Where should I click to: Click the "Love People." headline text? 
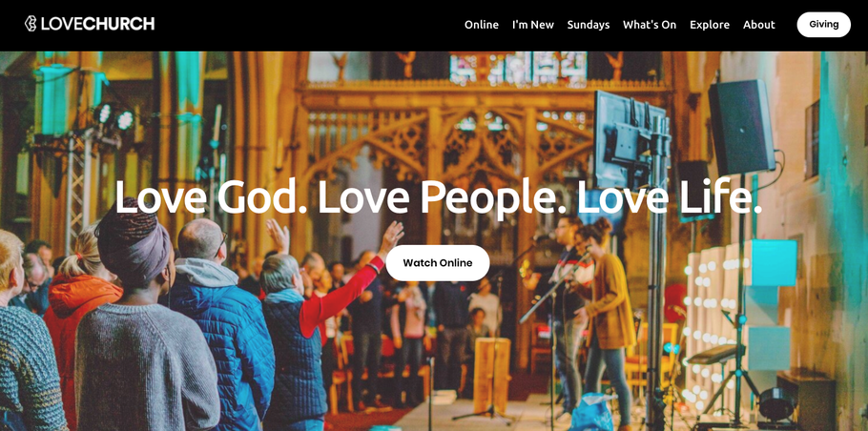[442, 198]
